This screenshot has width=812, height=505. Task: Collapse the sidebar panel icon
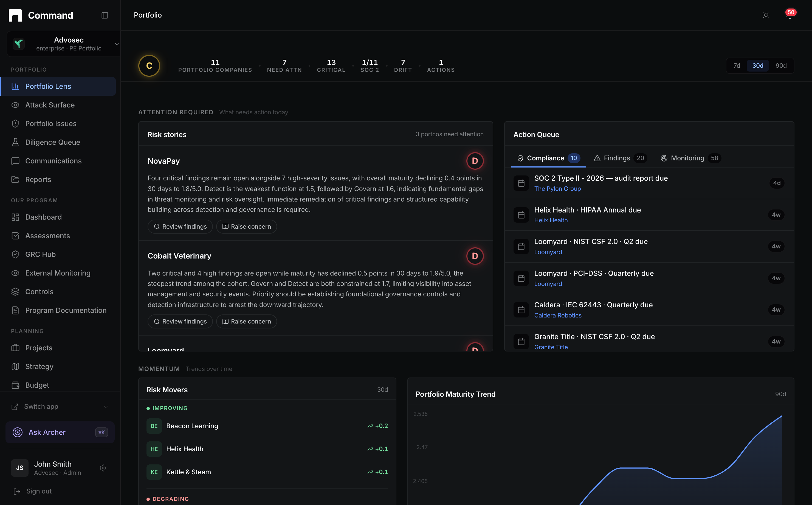point(105,15)
